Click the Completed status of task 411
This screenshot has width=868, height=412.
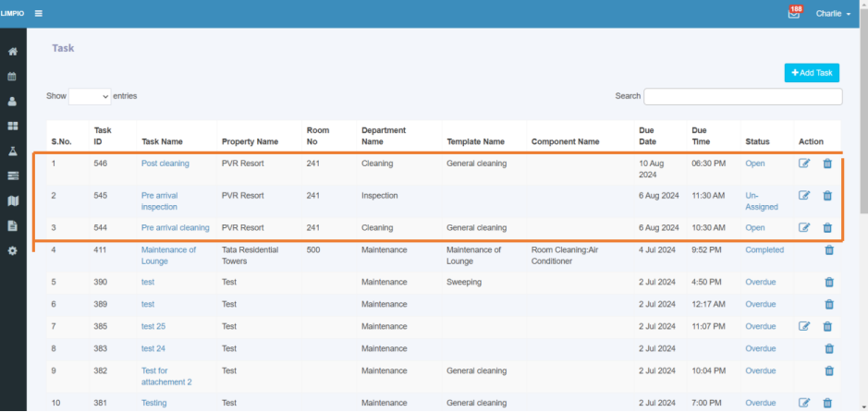[x=764, y=250]
